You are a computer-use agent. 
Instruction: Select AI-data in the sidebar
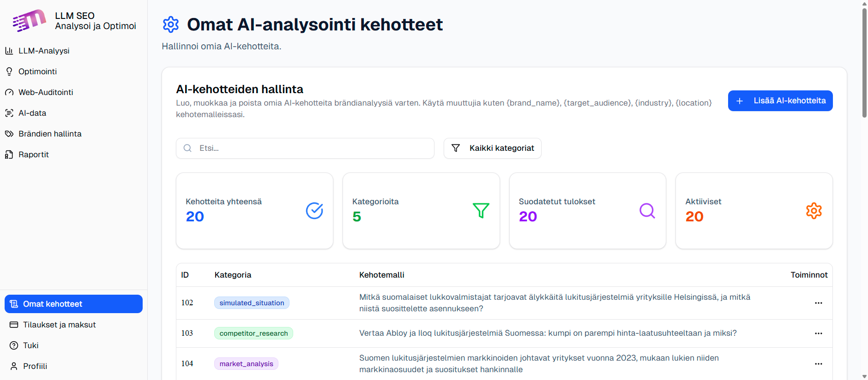coord(32,113)
